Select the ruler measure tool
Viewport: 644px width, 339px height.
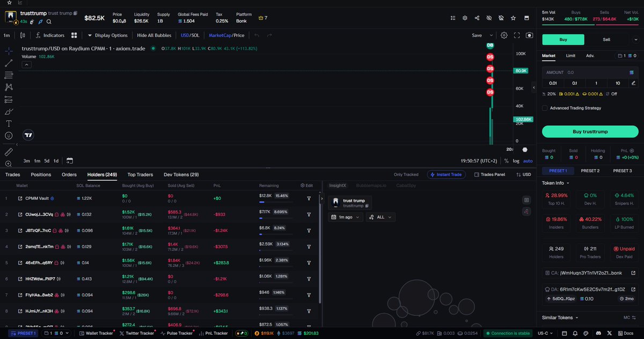[9, 152]
